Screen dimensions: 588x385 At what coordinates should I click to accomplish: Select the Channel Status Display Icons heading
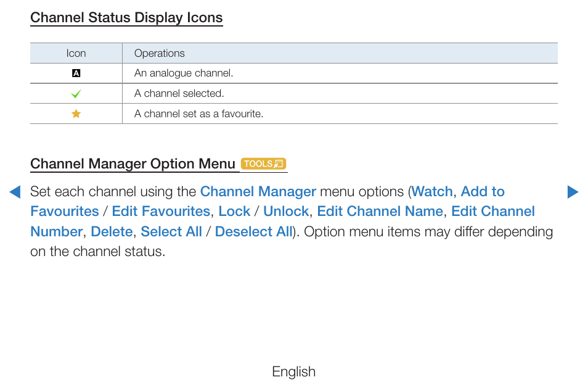[x=126, y=18]
